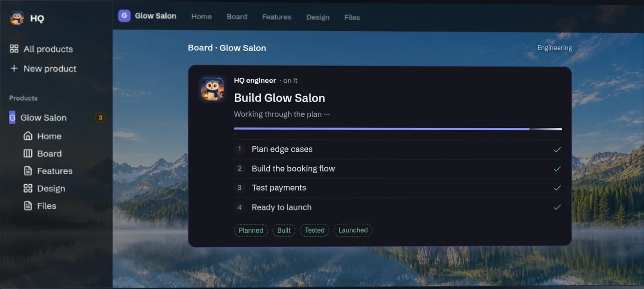
Task: Click the New product plus icon
Action: [x=14, y=68]
